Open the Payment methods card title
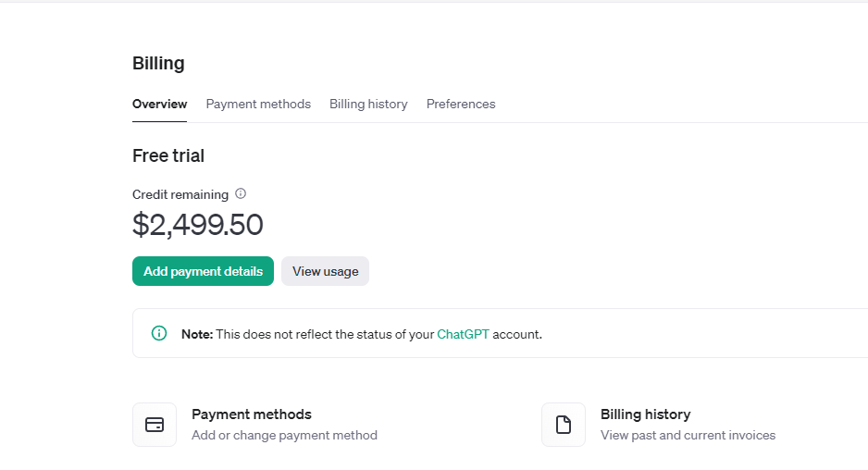The height and width of the screenshot is (470, 868). [252, 414]
